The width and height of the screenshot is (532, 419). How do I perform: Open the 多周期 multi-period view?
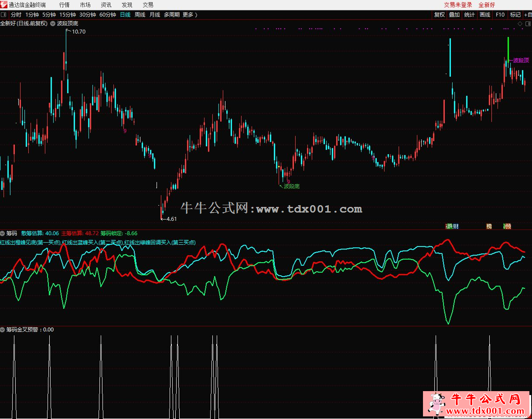[172, 15]
